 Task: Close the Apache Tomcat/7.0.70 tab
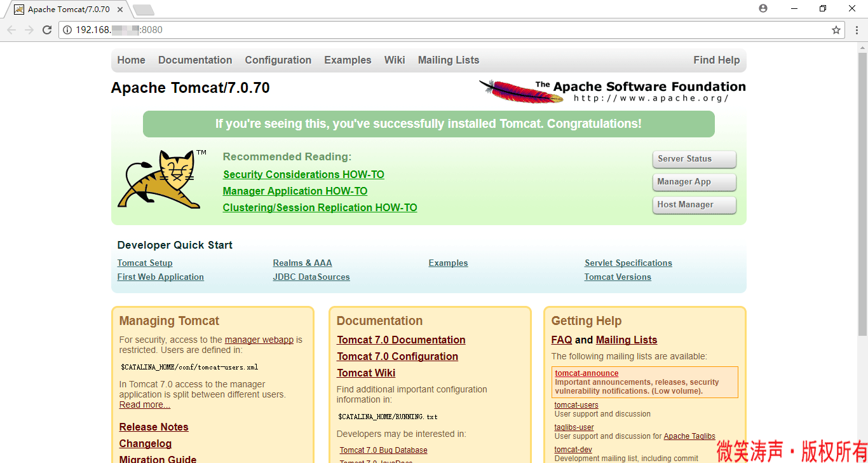[x=121, y=10]
